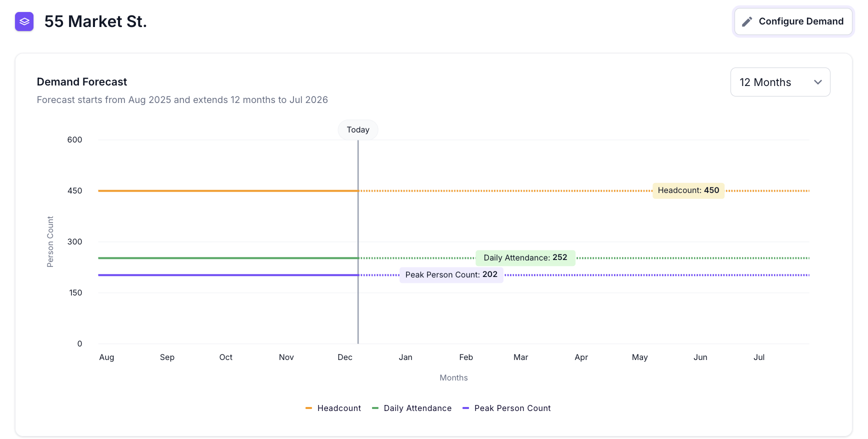Click the Headcount: 450 data label
The image size is (868, 439).
pyautogui.click(x=688, y=190)
